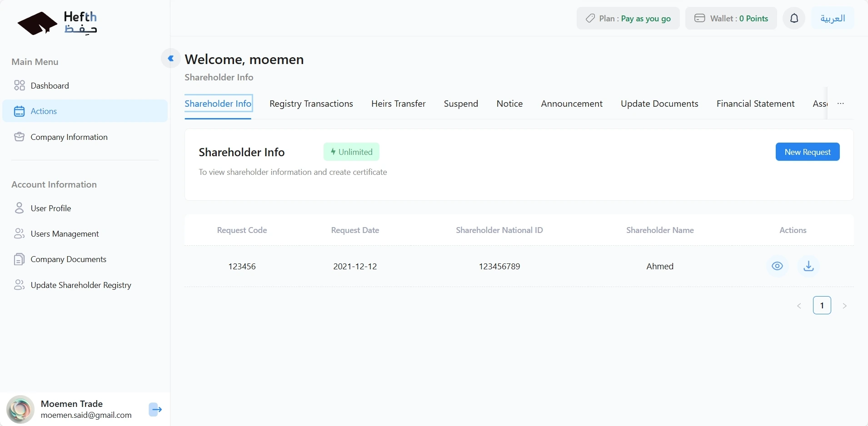Viewport: 868px width, 426px height.
Task: Go to next page of results
Action: click(844, 306)
